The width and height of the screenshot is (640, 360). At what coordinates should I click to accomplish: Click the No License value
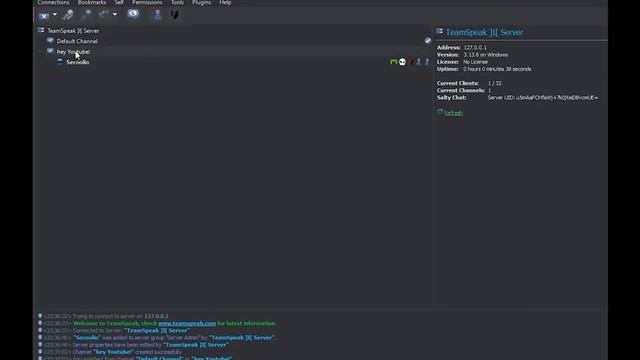pos(476,62)
